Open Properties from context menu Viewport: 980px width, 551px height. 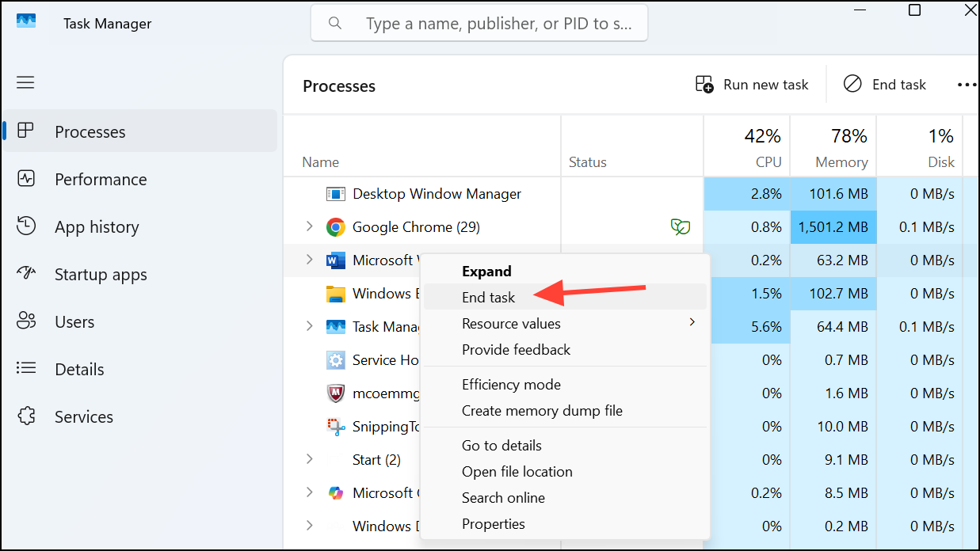(x=565, y=524)
